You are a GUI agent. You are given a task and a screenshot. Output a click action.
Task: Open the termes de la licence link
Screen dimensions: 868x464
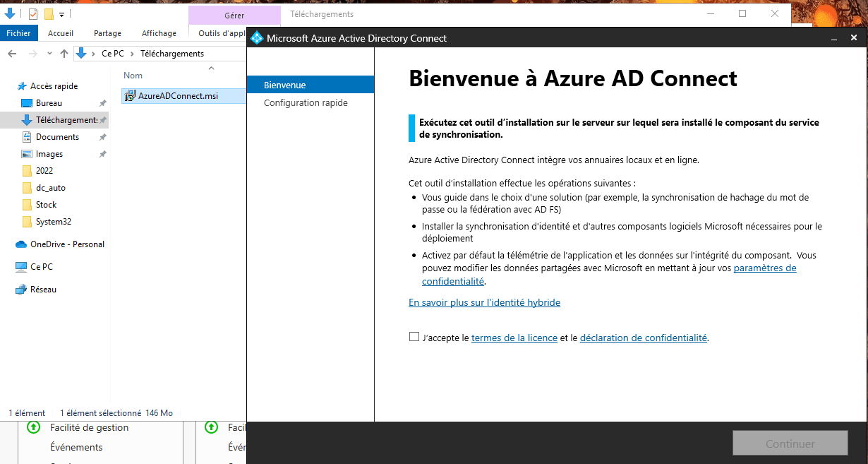pyautogui.click(x=514, y=338)
